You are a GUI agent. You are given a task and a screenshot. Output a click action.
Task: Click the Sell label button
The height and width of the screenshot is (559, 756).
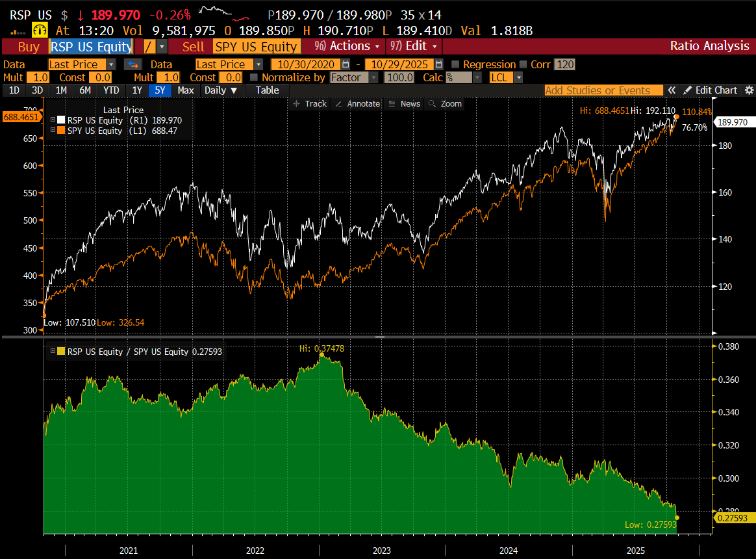[193, 47]
